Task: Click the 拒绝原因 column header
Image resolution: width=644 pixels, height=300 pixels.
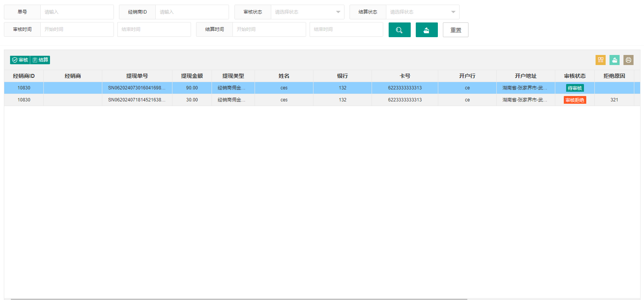Action: (615, 76)
